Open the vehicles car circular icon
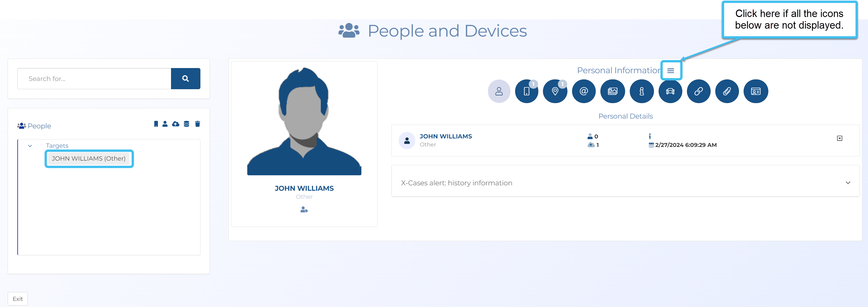The image size is (868, 307). click(670, 92)
